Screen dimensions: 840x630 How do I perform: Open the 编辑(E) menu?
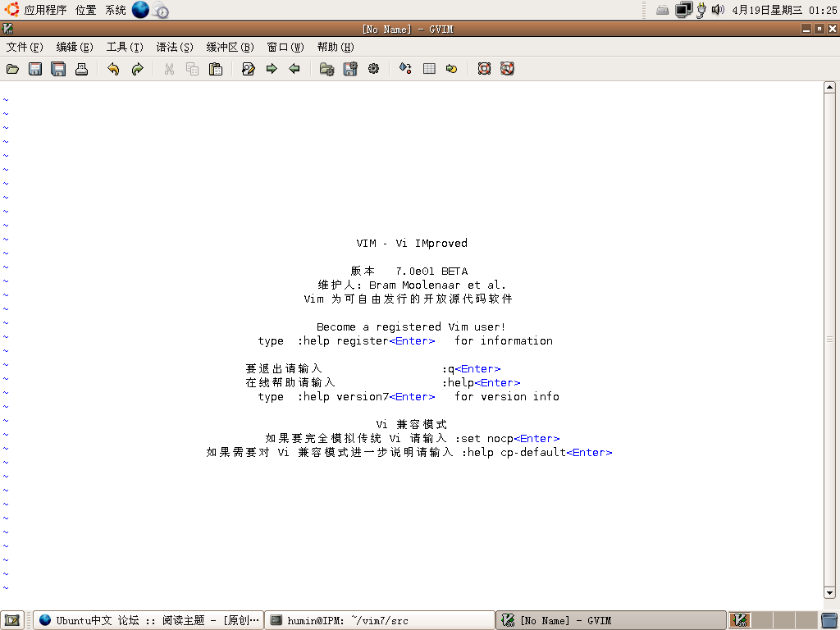tap(75, 47)
